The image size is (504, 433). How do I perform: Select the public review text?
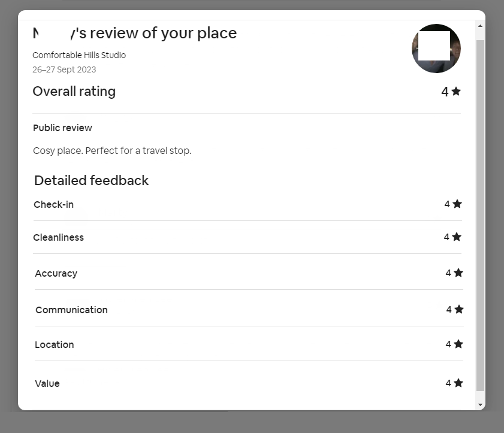pos(112,151)
